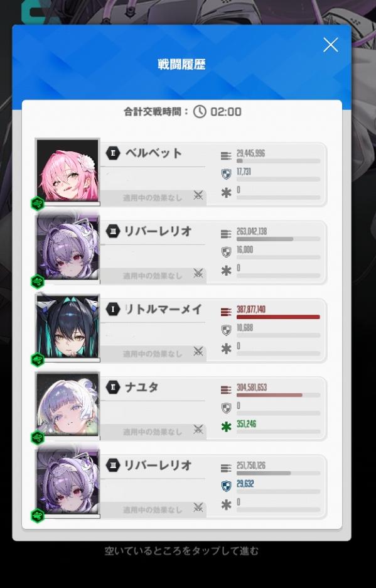Tap 空いているところをタップして進む text
The width and height of the screenshot is (376, 588).
(181, 551)
